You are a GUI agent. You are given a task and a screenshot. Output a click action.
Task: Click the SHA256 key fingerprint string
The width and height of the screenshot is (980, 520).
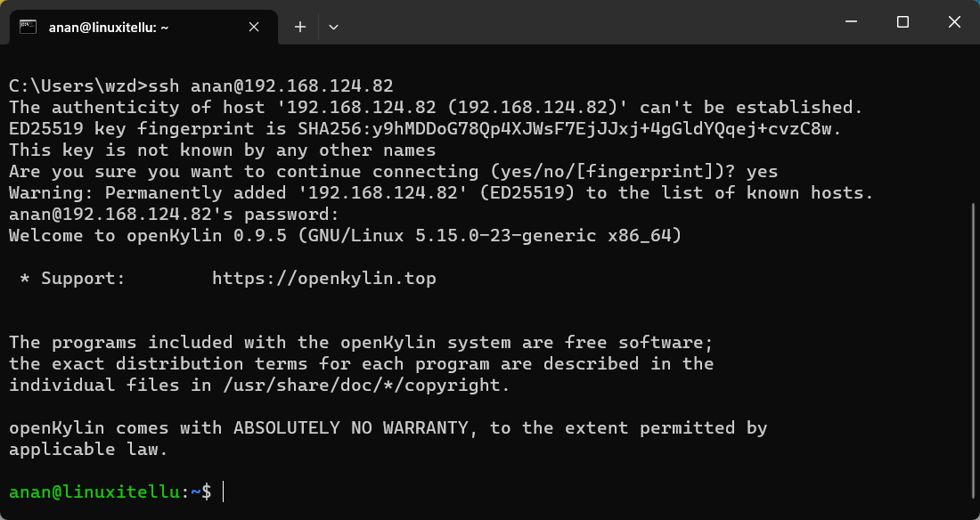coord(570,129)
